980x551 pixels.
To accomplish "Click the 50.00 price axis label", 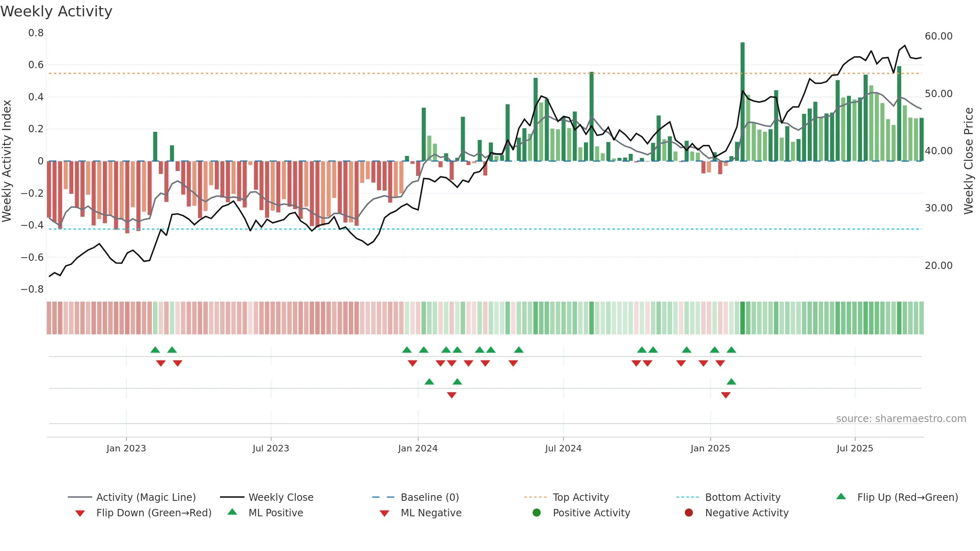I will pyautogui.click(x=938, y=93).
